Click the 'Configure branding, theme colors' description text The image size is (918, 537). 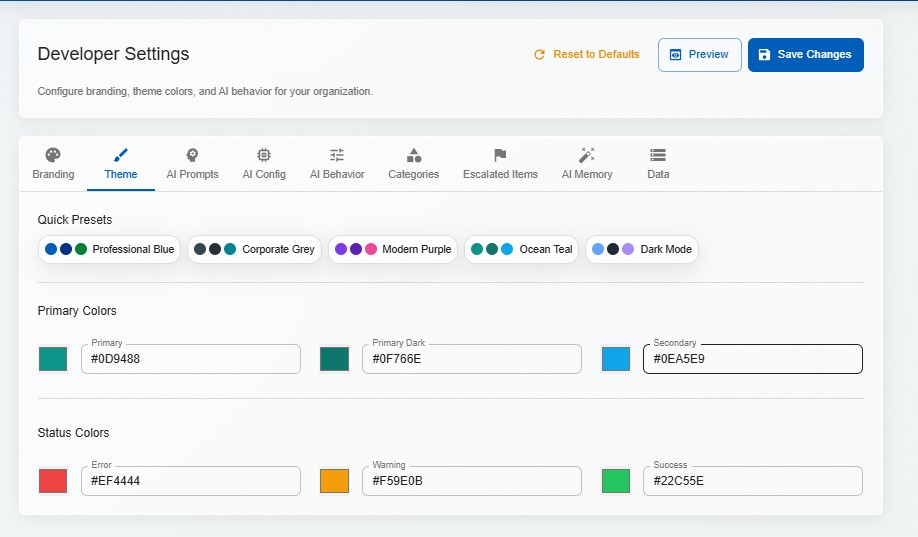coord(205,91)
